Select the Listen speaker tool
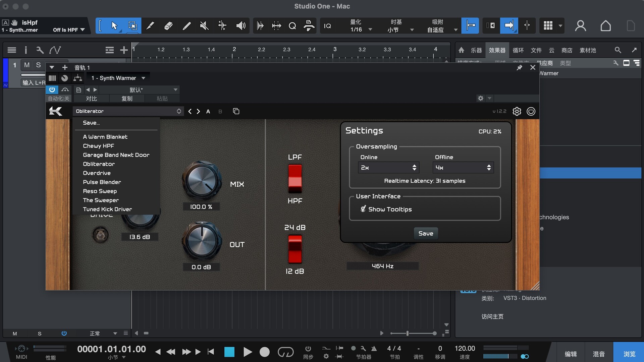The height and width of the screenshot is (362, 644). pos(240,26)
